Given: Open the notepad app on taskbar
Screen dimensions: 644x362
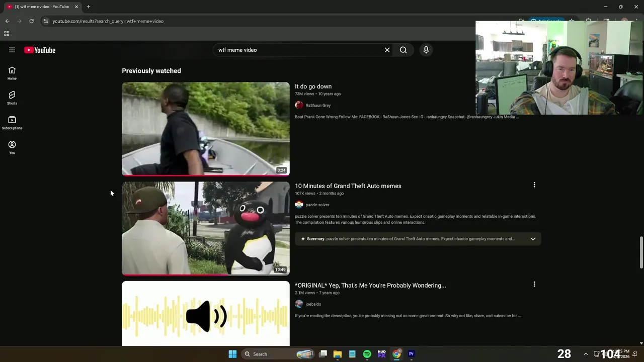Looking at the screenshot, I should (352, 354).
